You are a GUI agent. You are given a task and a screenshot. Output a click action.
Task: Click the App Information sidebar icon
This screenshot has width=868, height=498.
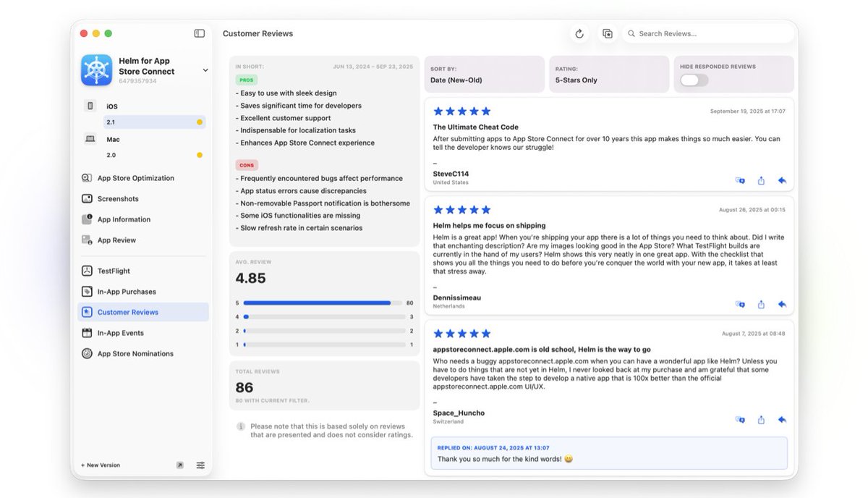pos(87,219)
